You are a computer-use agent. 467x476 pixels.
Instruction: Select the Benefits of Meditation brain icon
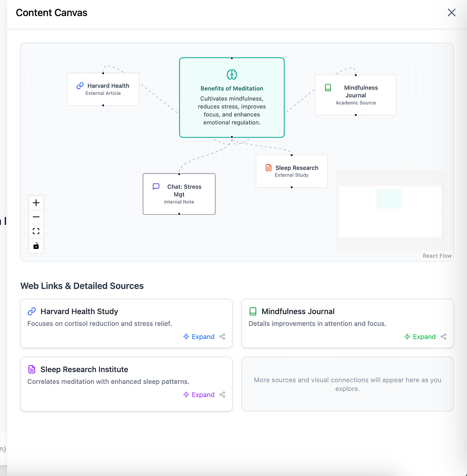coord(232,74)
